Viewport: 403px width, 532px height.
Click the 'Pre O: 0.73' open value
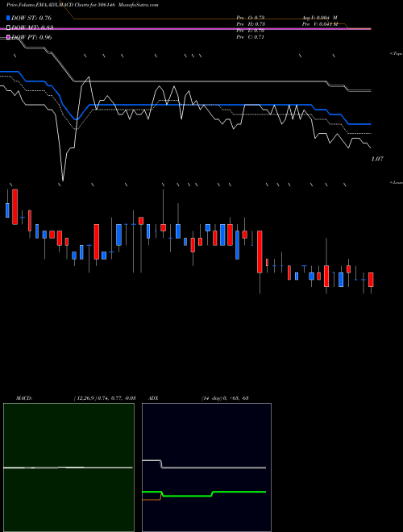click(x=251, y=18)
